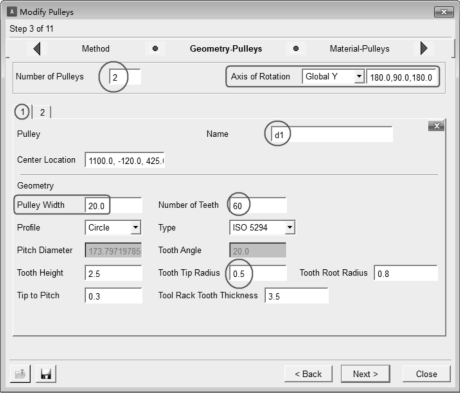Screen dimensions: 460x393
Task: Remove pulley tab with X button
Action: pos(436,126)
